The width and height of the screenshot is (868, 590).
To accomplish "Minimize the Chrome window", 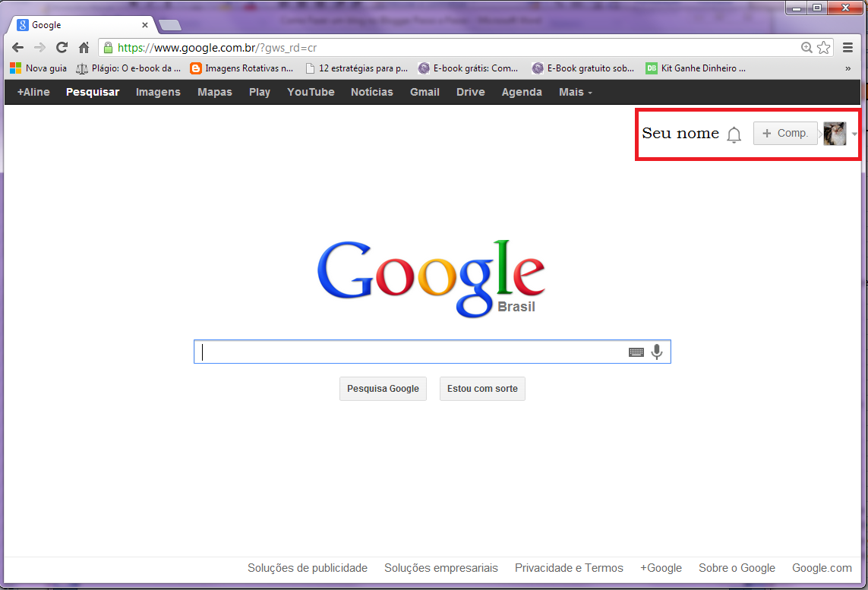I will pyautogui.click(x=797, y=7).
